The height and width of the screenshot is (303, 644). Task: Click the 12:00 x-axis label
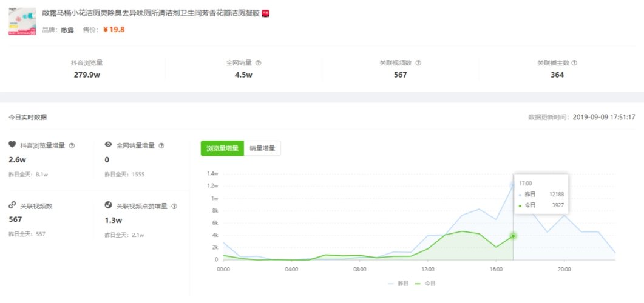coord(427,270)
